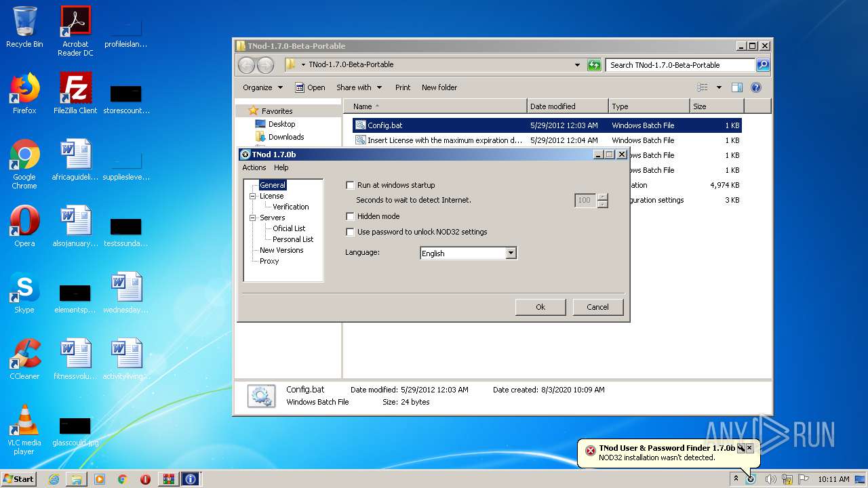This screenshot has height=488, width=868.
Task: Click Open button in Explorer toolbar
Action: coord(310,87)
